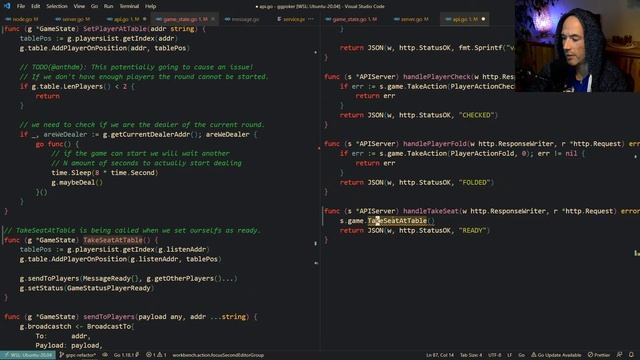Switch to service.pr tab

point(291,19)
